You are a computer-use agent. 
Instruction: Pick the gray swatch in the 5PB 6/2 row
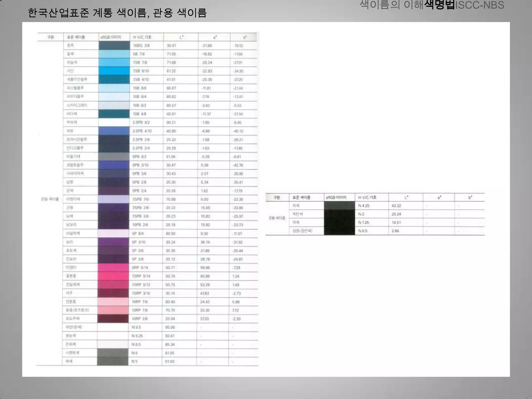(114, 157)
